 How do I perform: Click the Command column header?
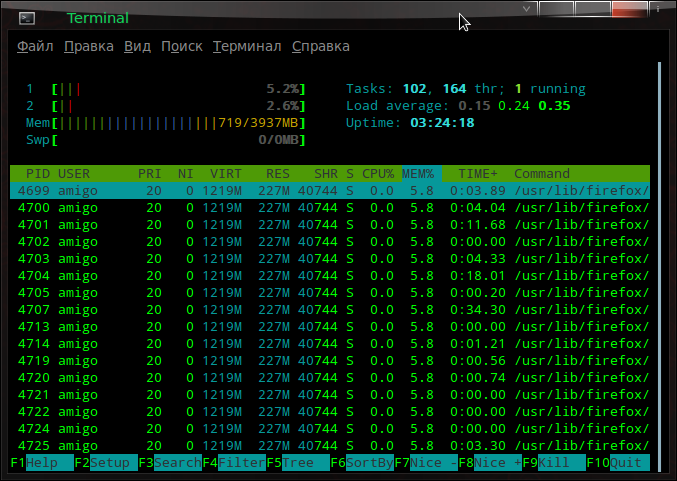542,174
